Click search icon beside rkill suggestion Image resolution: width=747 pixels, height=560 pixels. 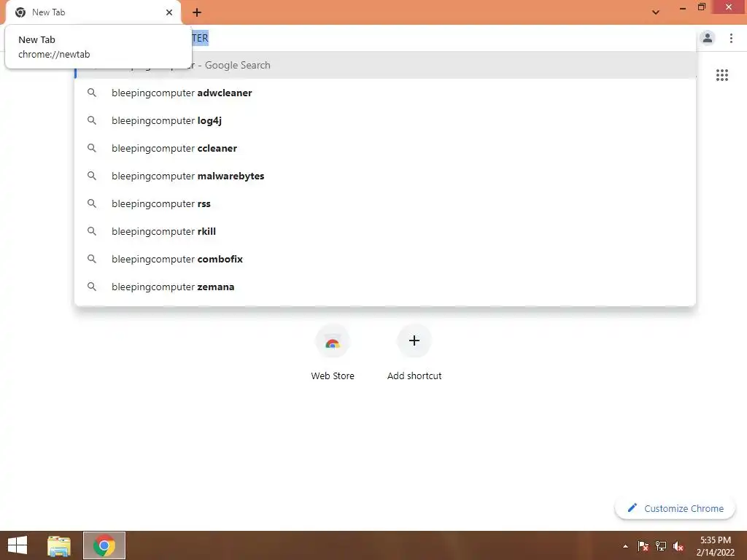[x=91, y=231]
